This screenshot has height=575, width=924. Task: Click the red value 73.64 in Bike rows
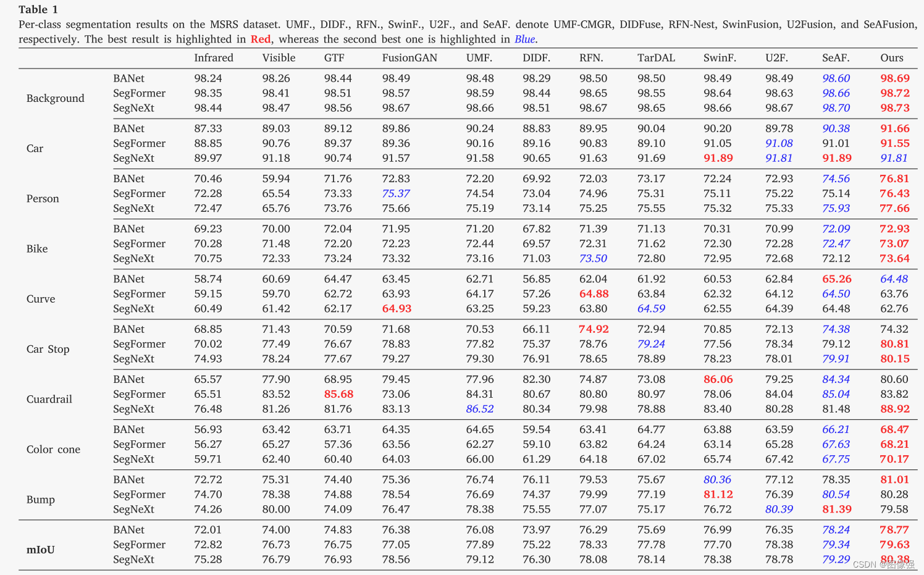(x=895, y=259)
